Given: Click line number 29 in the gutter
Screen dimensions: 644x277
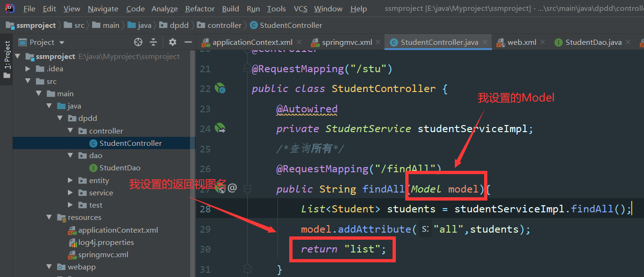Looking at the screenshot, I should [x=205, y=229].
